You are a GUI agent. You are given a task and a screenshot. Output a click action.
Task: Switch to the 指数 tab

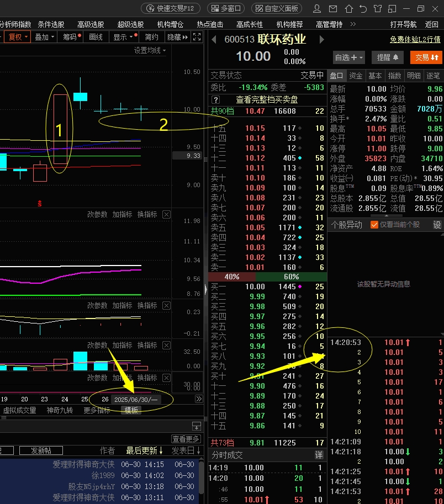(x=394, y=76)
